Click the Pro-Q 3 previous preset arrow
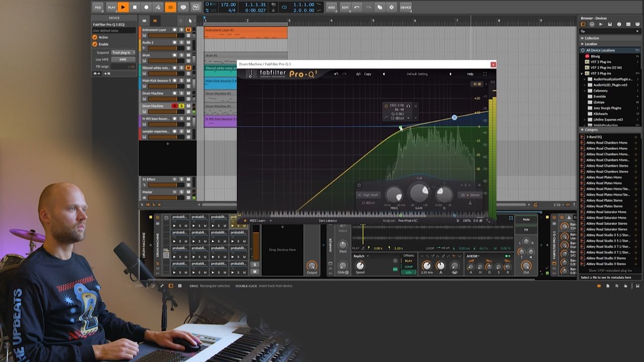The image size is (644, 362). point(384,74)
